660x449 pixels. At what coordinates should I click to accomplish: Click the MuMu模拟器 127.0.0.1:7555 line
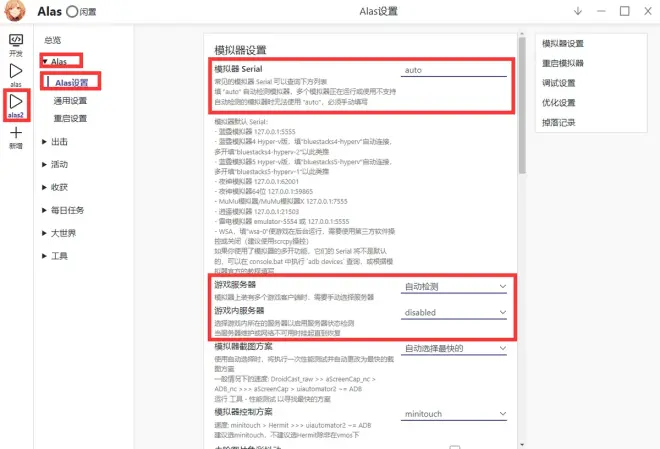click(x=281, y=202)
